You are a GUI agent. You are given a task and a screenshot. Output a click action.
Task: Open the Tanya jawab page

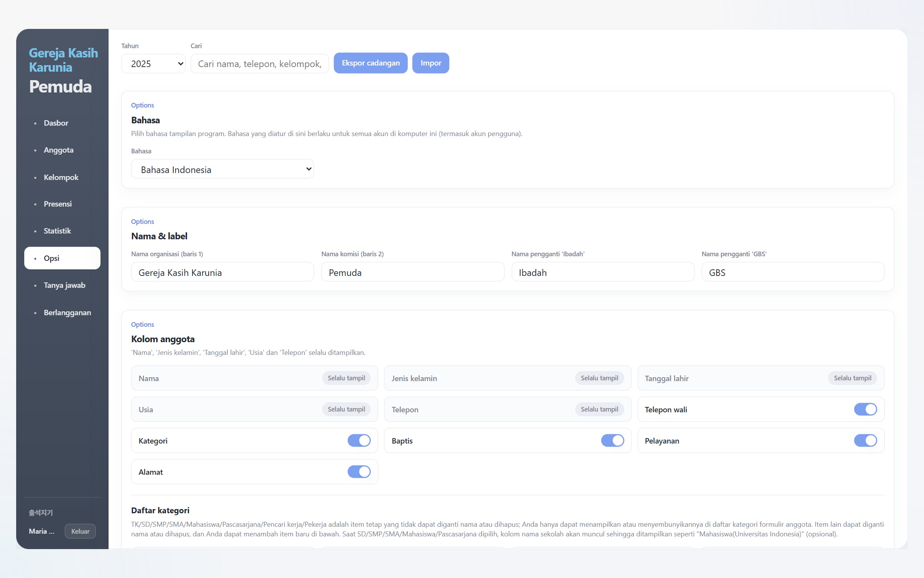point(62,285)
